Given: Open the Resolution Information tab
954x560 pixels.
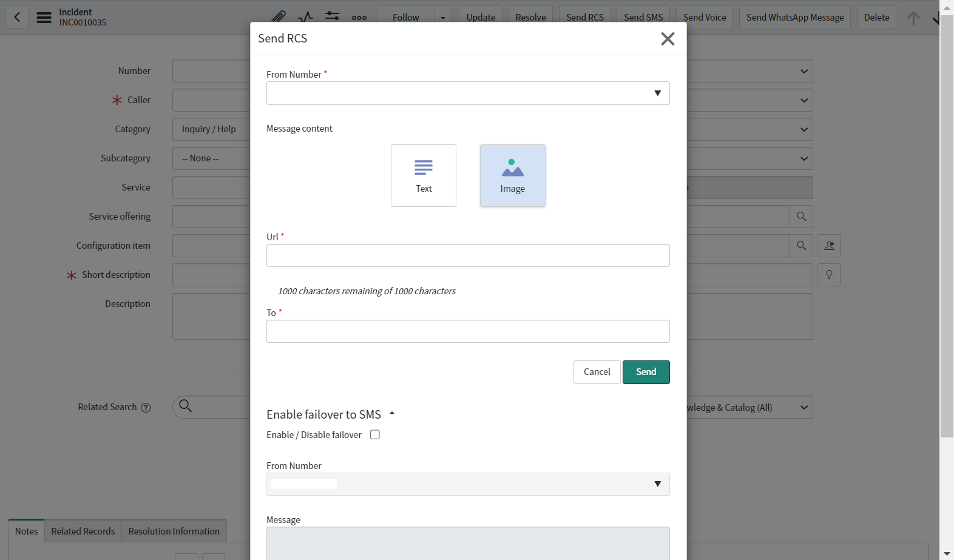Looking at the screenshot, I should pyautogui.click(x=174, y=531).
